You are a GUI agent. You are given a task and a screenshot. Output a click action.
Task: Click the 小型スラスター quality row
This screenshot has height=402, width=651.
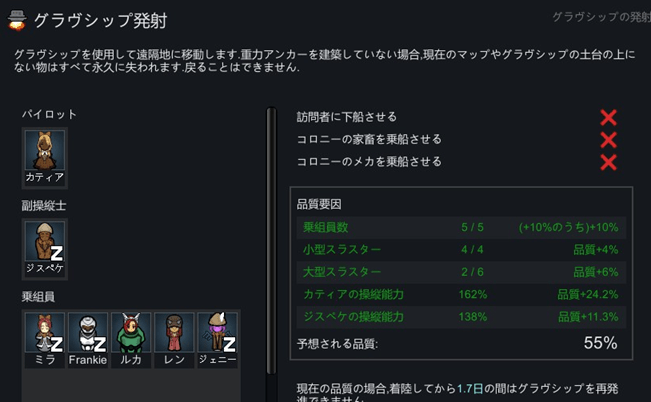[x=462, y=249]
